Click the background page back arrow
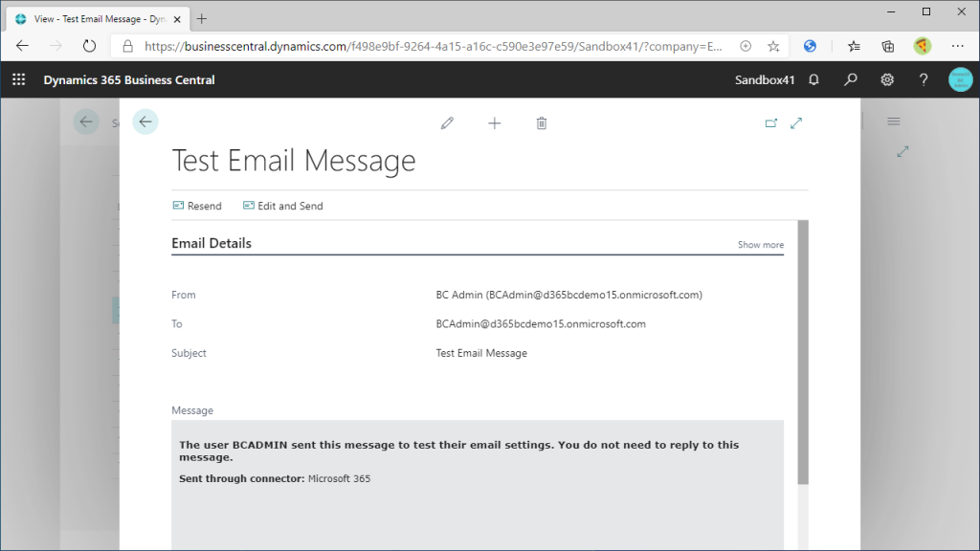The image size is (980, 551). [x=86, y=121]
